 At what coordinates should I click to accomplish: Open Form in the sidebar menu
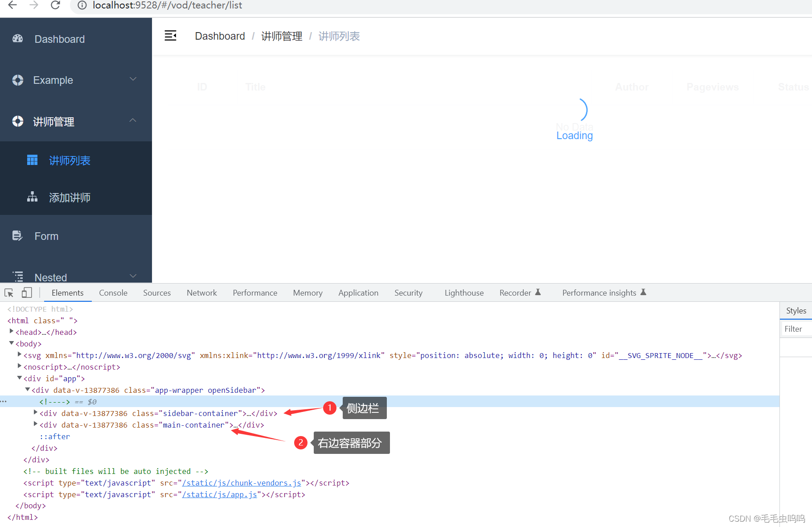46,236
